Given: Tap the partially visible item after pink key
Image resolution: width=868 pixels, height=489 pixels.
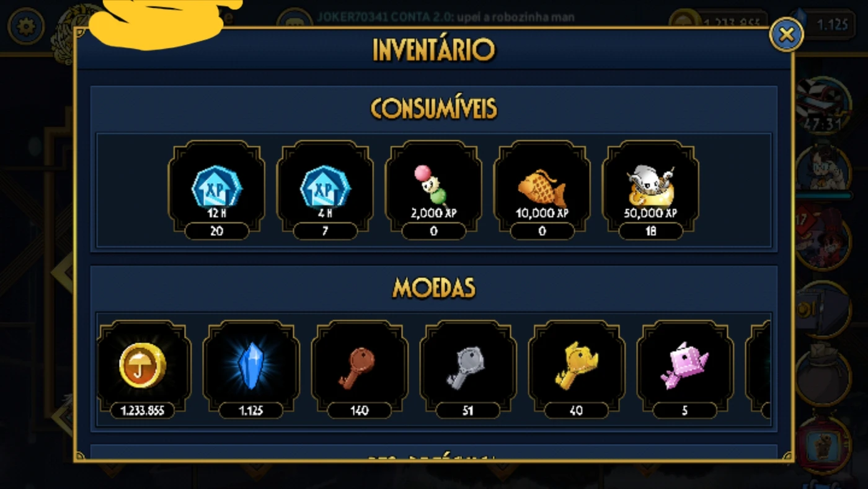Looking at the screenshot, I should [x=758, y=370].
